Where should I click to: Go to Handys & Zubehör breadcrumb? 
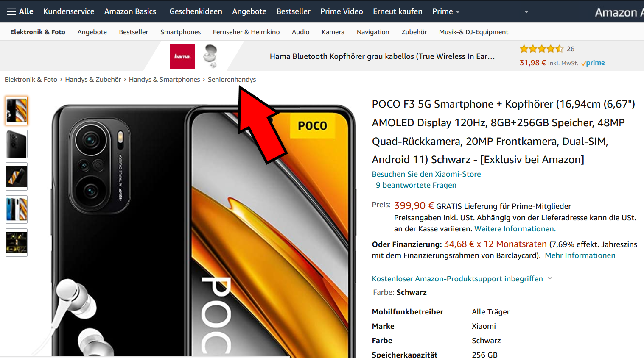pos(93,79)
